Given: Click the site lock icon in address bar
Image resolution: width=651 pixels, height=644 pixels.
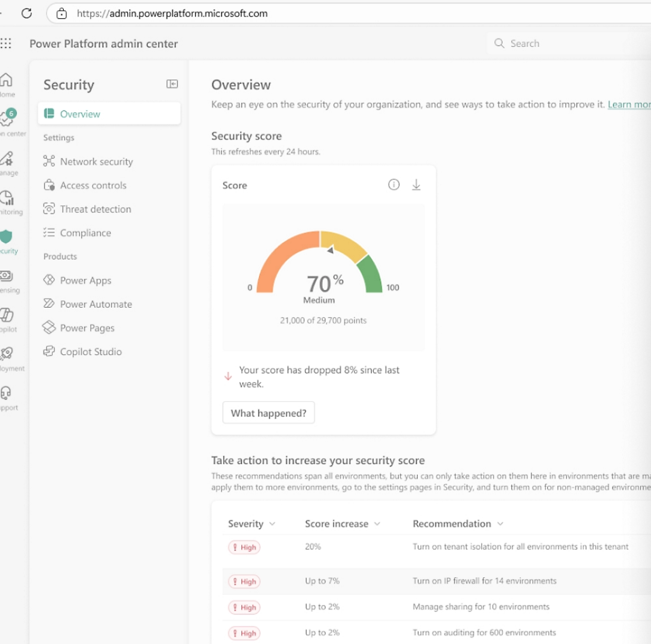Looking at the screenshot, I should 62,14.
